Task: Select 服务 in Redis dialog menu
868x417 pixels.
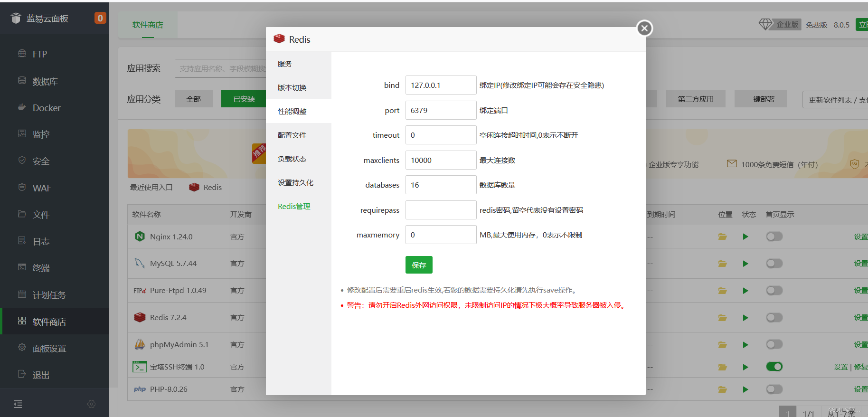Action: pos(299,64)
